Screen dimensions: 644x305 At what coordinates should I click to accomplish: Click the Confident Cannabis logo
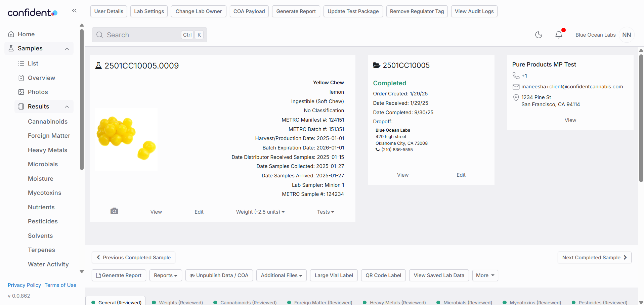tap(33, 12)
